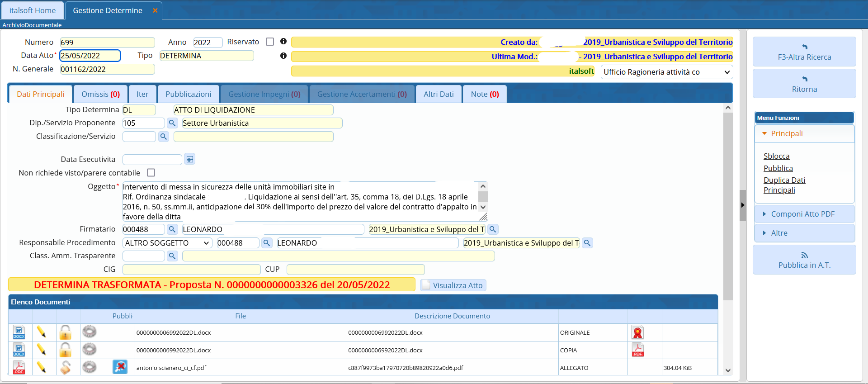868x384 pixels.
Task: Click the Sblocca link
Action: [776, 156]
